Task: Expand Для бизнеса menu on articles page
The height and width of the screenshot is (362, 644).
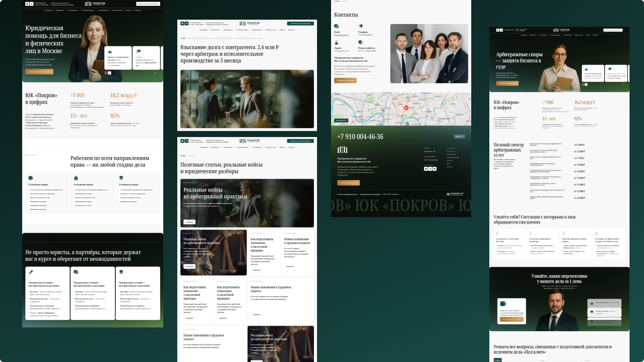Action: pos(215,148)
